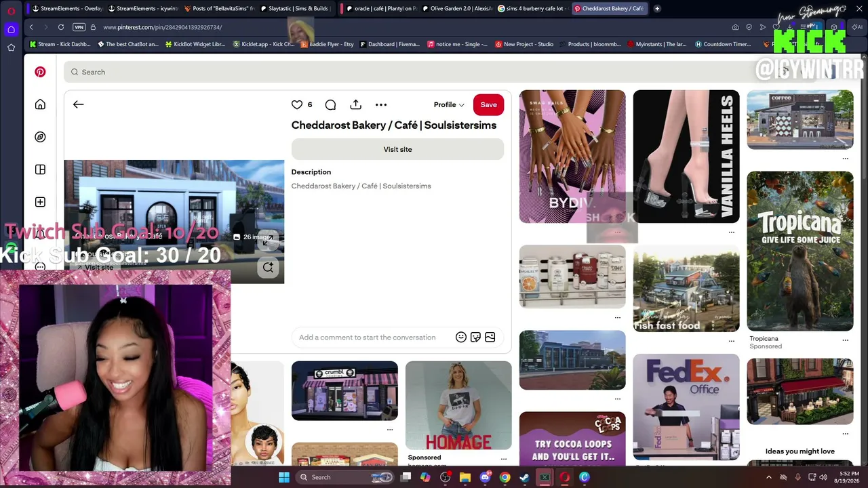
Task: Open Canva from the taskbar
Action: (585, 477)
